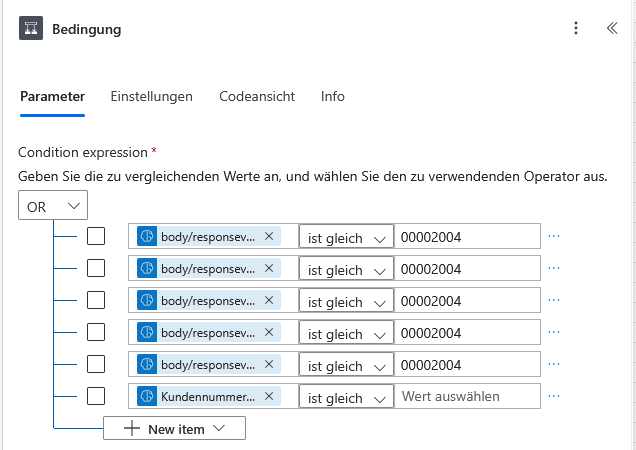Open ellipsis menu of Kundennummer row

554,396
